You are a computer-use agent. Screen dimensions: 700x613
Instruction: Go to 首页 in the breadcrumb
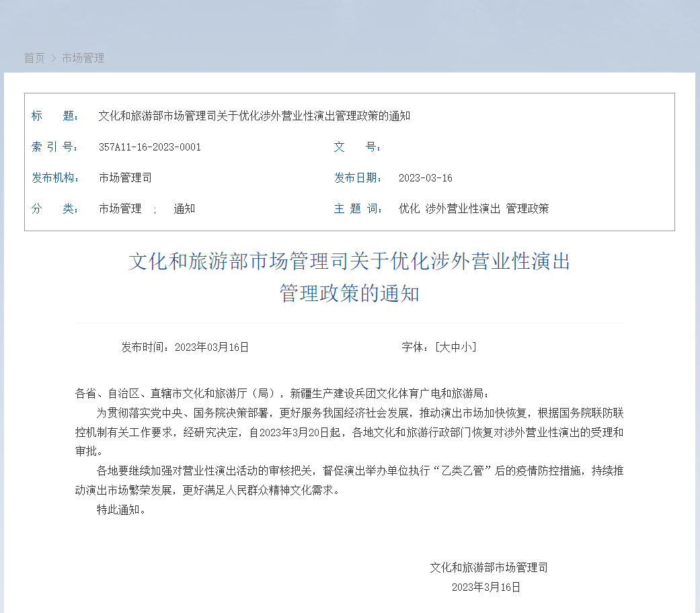pyautogui.click(x=34, y=58)
